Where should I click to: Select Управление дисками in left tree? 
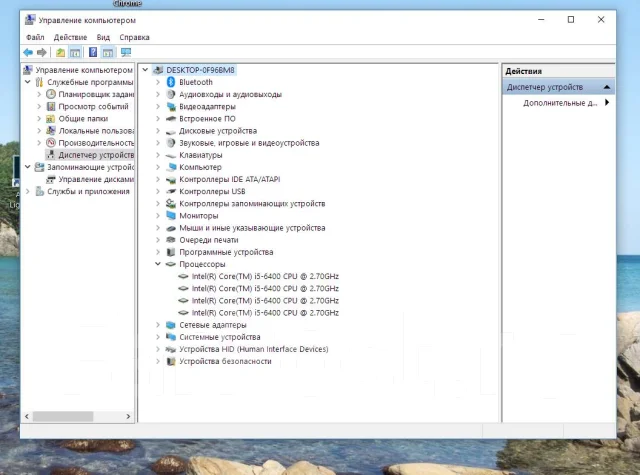pyautogui.click(x=96, y=180)
